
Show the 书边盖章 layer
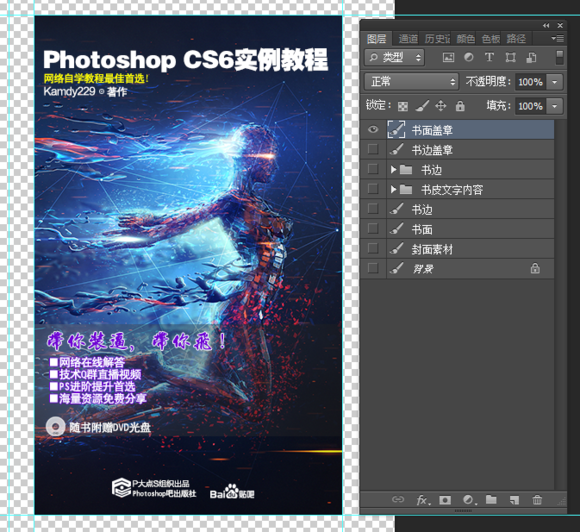point(373,149)
